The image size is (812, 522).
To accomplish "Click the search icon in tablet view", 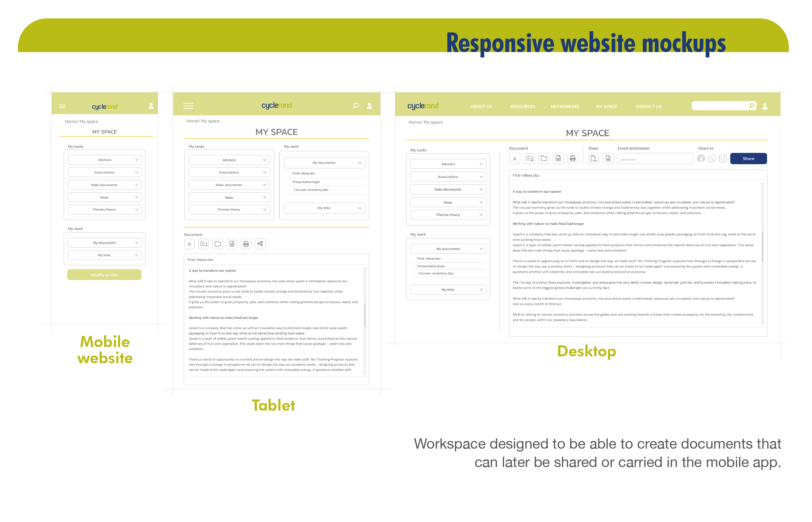I will click(356, 107).
